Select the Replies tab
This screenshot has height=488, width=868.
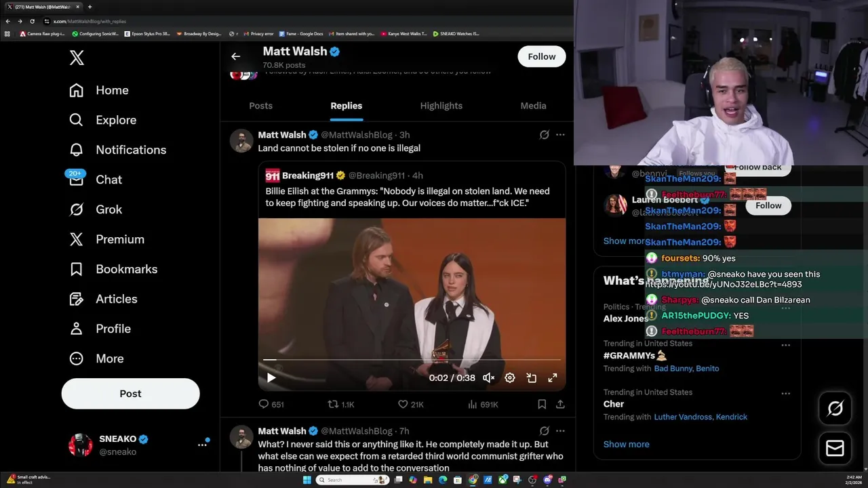click(347, 106)
